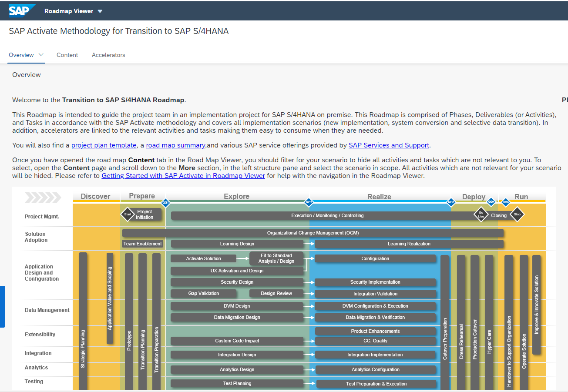Open the project plan template link
568x392 pixels.
(x=104, y=145)
